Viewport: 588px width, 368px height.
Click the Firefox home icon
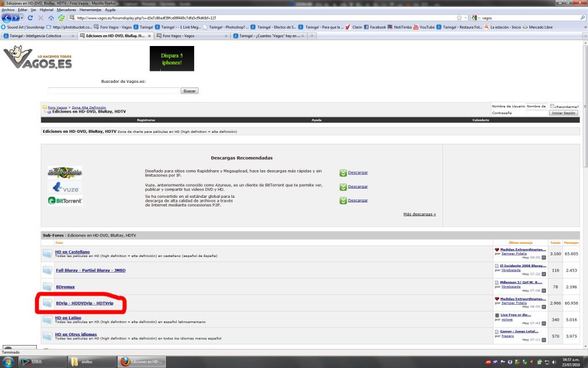(x=51, y=18)
